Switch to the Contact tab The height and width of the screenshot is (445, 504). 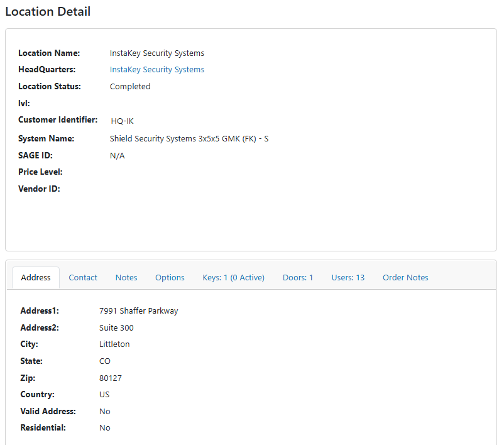pos(83,277)
